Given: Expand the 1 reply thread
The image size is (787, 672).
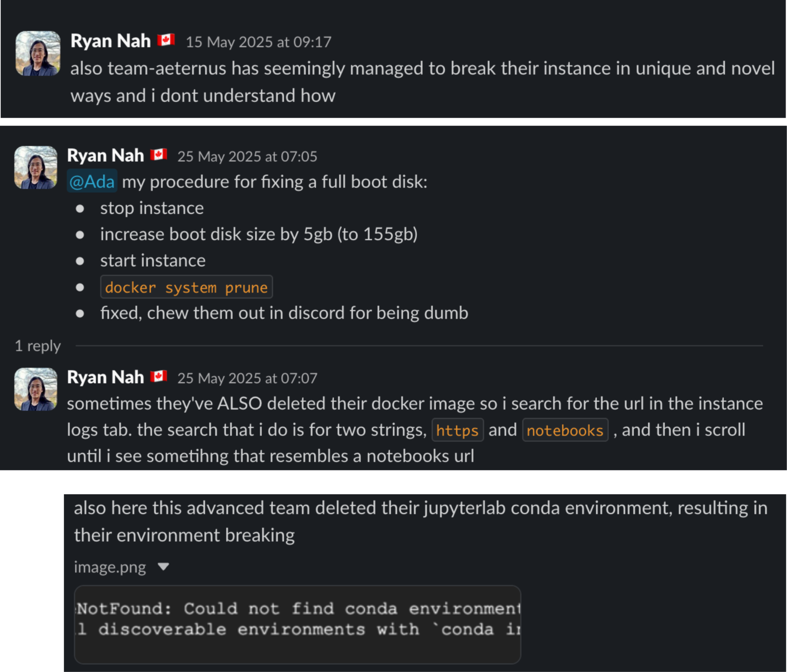Looking at the screenshot, I should tap(37, 346).
